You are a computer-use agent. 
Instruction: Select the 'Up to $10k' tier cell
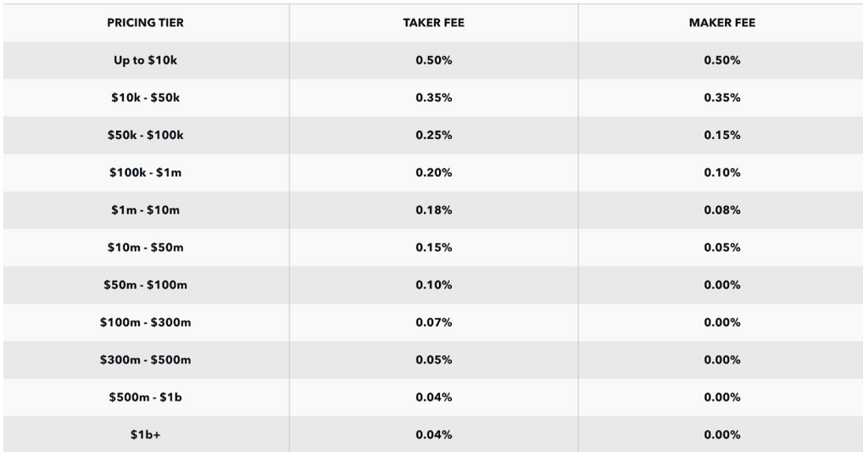point(145,60)
